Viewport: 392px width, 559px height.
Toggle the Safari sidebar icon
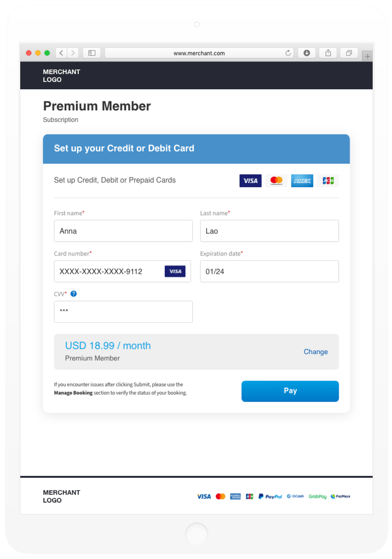coord(92,53)
